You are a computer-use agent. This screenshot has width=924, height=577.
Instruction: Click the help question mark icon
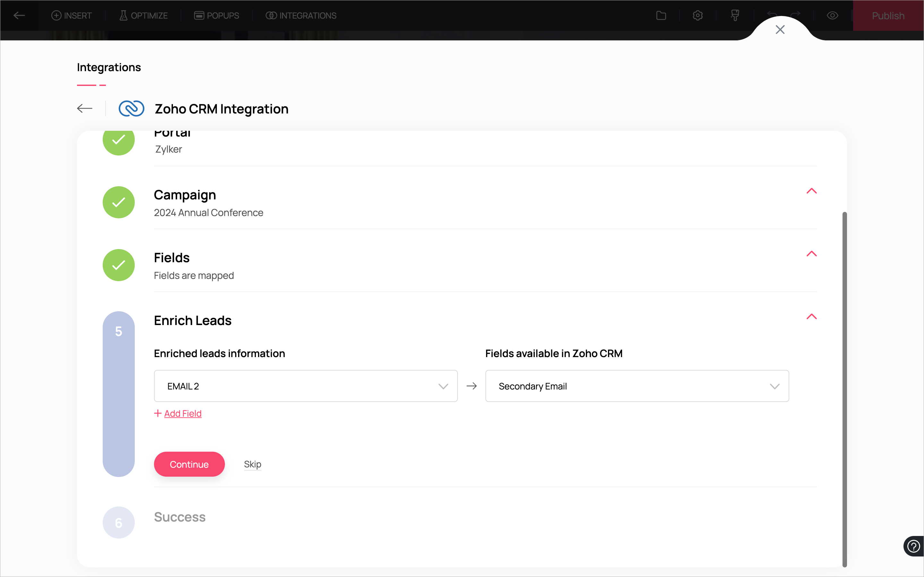(913, 546)
